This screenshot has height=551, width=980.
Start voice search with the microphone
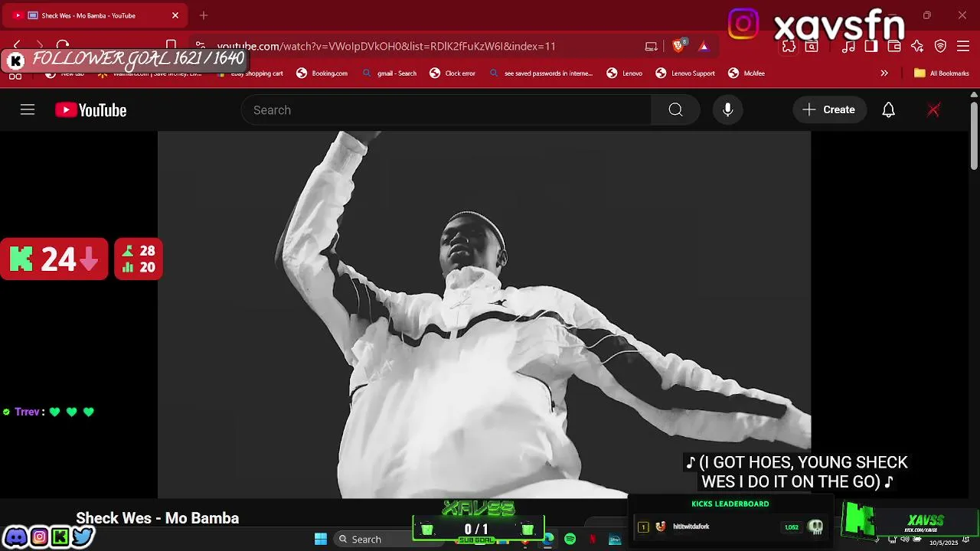[728, 110]
